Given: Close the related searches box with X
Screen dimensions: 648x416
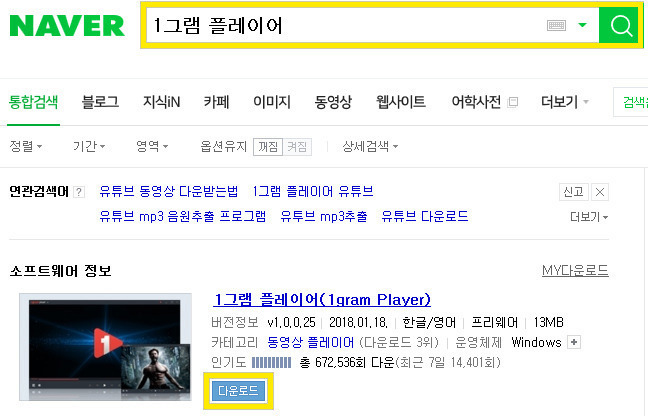Looking at the screenshot, I should click(x=600, y=192).
